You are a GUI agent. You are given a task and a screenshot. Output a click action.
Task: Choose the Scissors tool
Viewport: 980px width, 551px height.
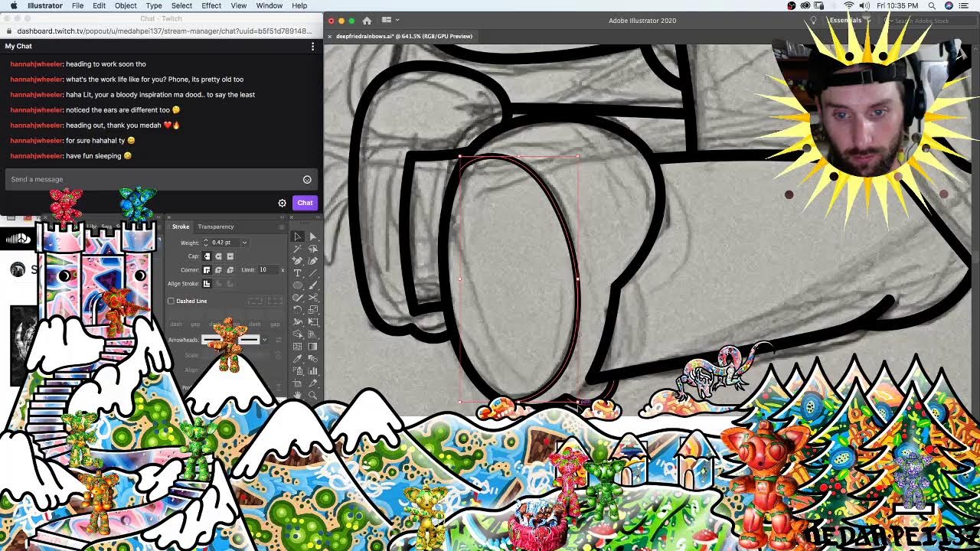313,298
